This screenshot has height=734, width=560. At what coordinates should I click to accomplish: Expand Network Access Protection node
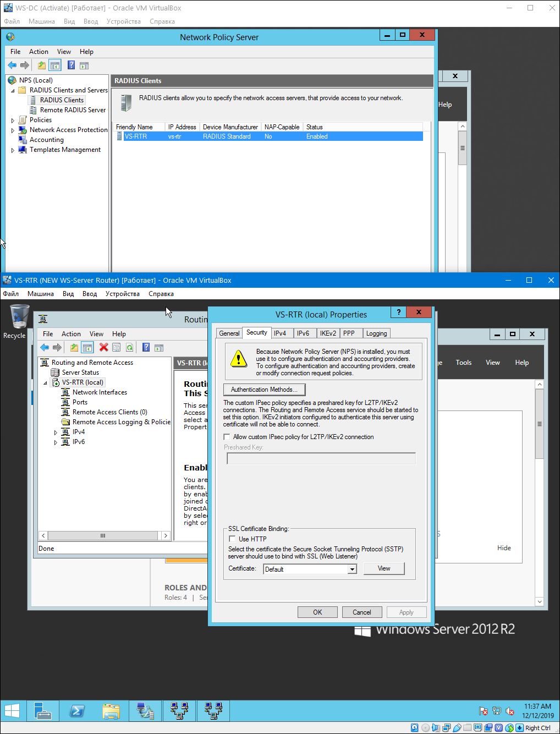[13, 130]
